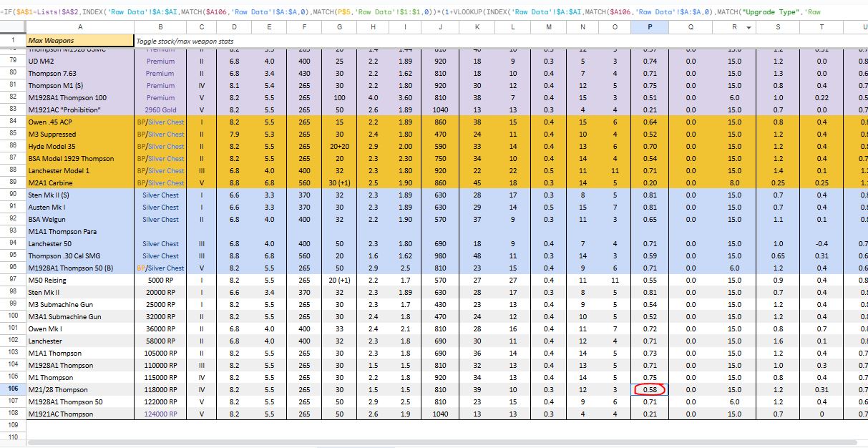Click Premium link in UD M42 row
Viewport: 868px width, 448px height.
click(x=160, y=61)
